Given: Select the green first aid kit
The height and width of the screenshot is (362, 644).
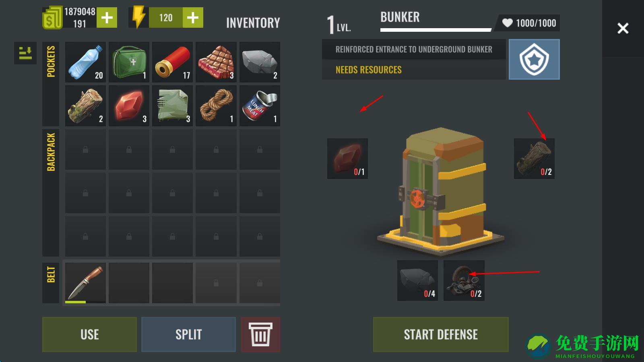Looking at the screenshot, I should tap(129, 62).
